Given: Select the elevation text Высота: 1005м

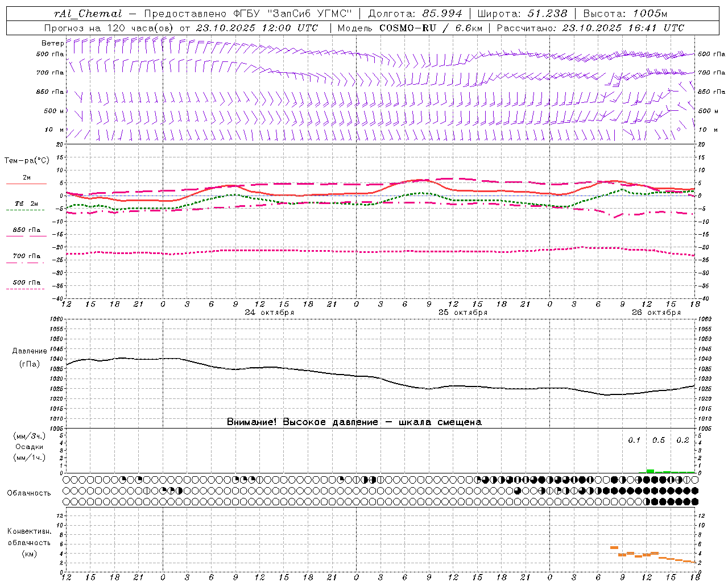Looking at the screenshot, I should coord(625,14).
